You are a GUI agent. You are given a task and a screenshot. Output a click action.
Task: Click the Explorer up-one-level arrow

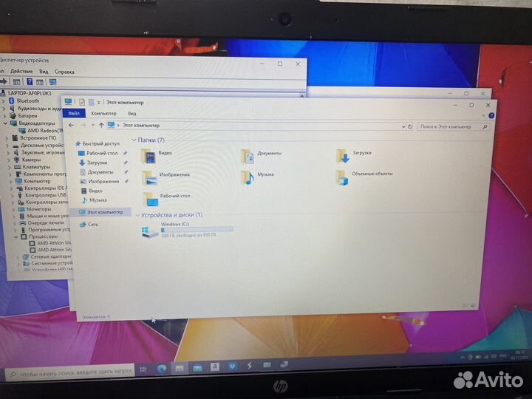[x=101, y=125]
